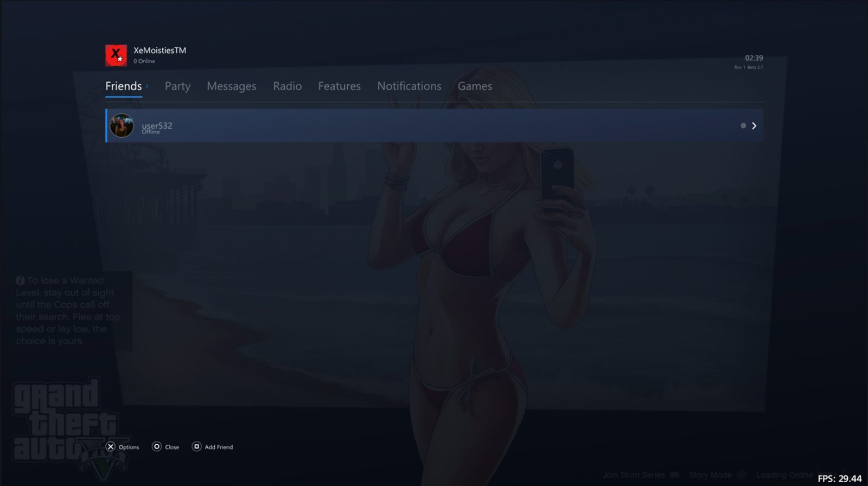Click the 02:39 clock display

[754, 58]
